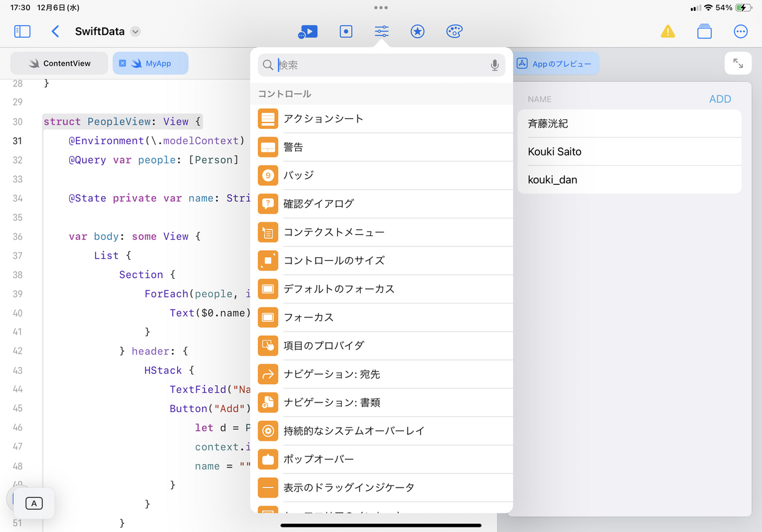Tap the ADD button in preview
This screenshot has width=762, height=532.
(720, 99)
